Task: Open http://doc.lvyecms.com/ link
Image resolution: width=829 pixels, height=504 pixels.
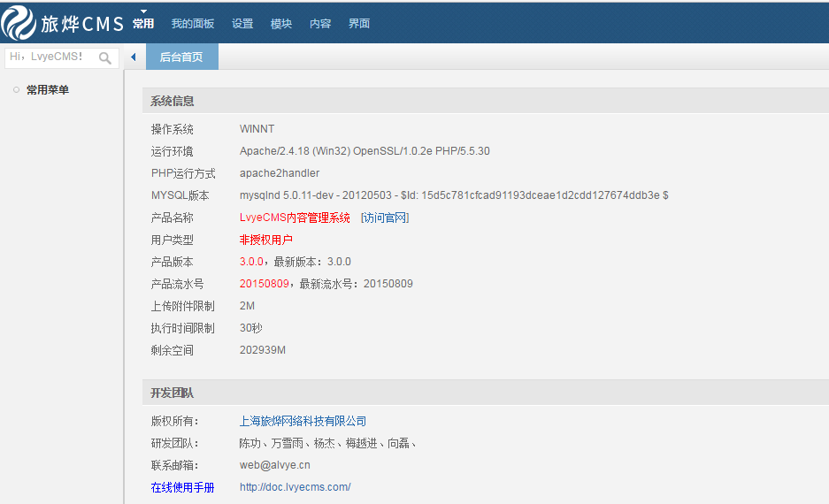Action: (295, 487)
